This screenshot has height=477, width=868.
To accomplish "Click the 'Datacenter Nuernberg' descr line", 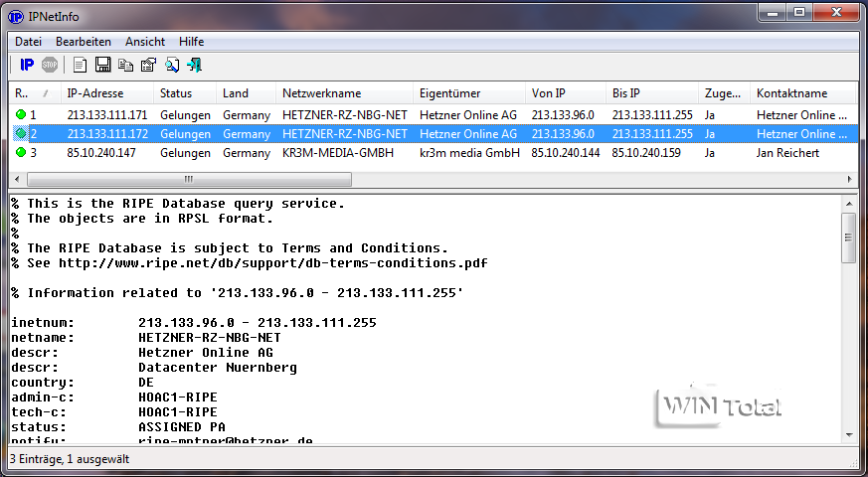I will [x=154, y=368].
